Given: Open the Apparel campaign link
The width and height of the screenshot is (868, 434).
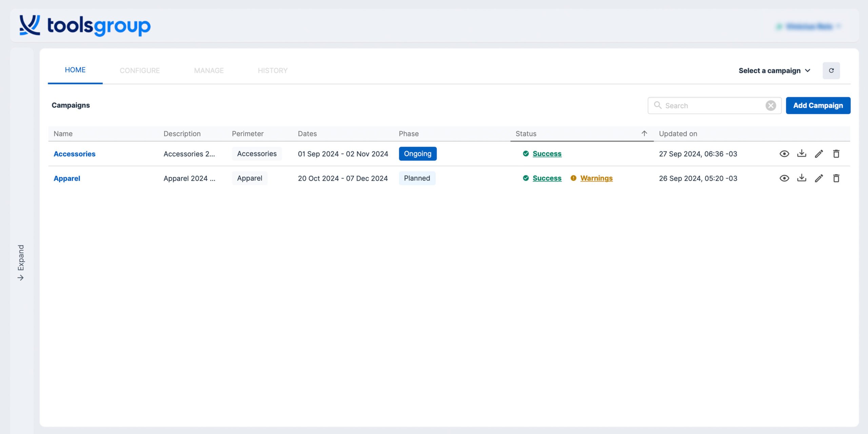Looking at the screenshot, I should 67,178.
